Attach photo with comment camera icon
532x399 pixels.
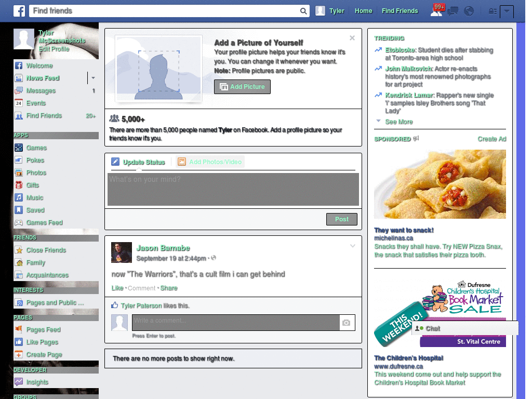click(x=346, y=323)
